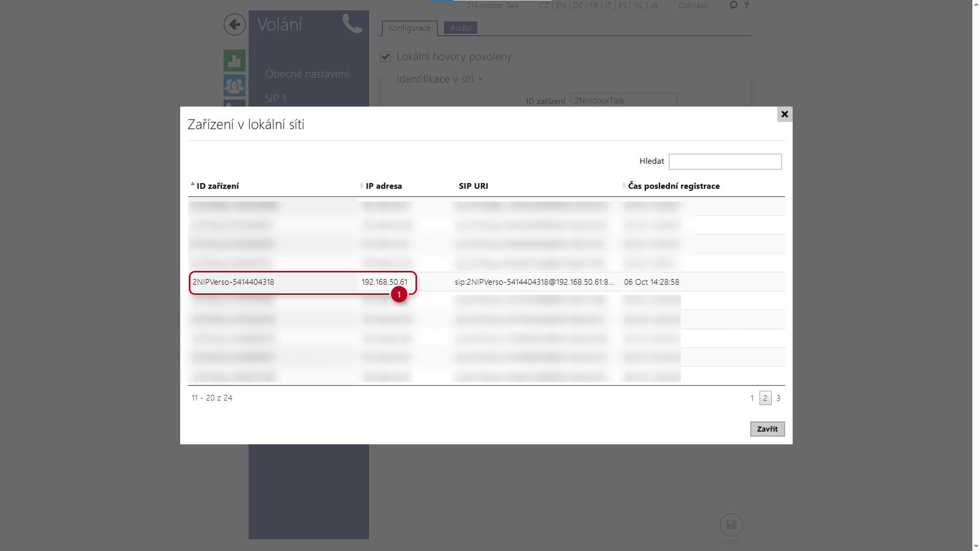Click the 2N Indoor Talk header title
Image resolution: width=980 pixels, height=551 pixels.
(x=493, y=6)
